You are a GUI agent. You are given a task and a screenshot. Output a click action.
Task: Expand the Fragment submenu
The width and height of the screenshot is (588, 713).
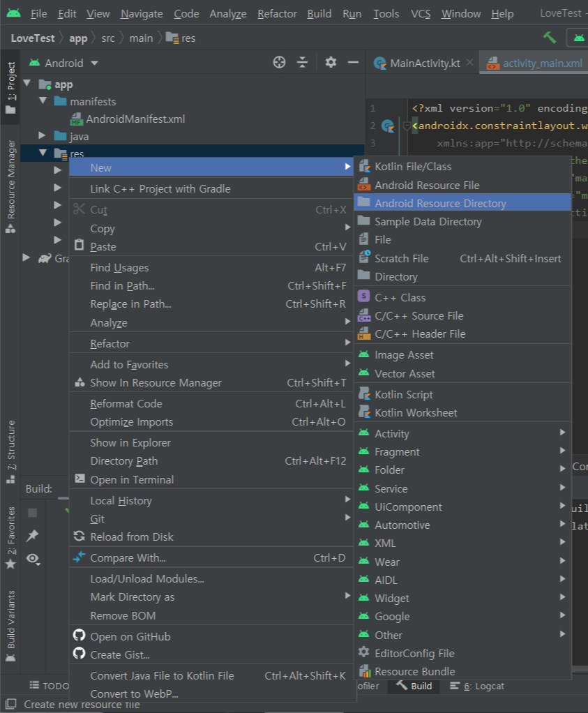(x=462, y=451)
